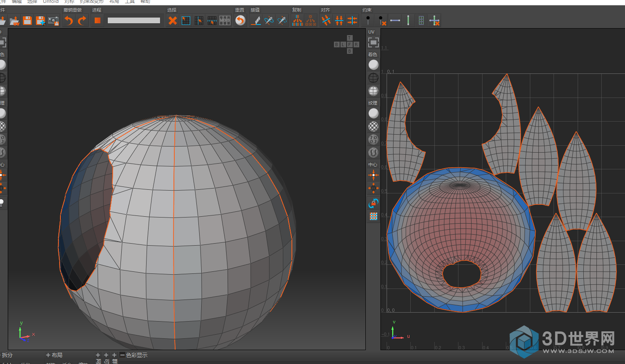Click the horizontal constraint icon
Image resolution: width=625 pixels, height=364 pixels.
(x=395, y=20)
